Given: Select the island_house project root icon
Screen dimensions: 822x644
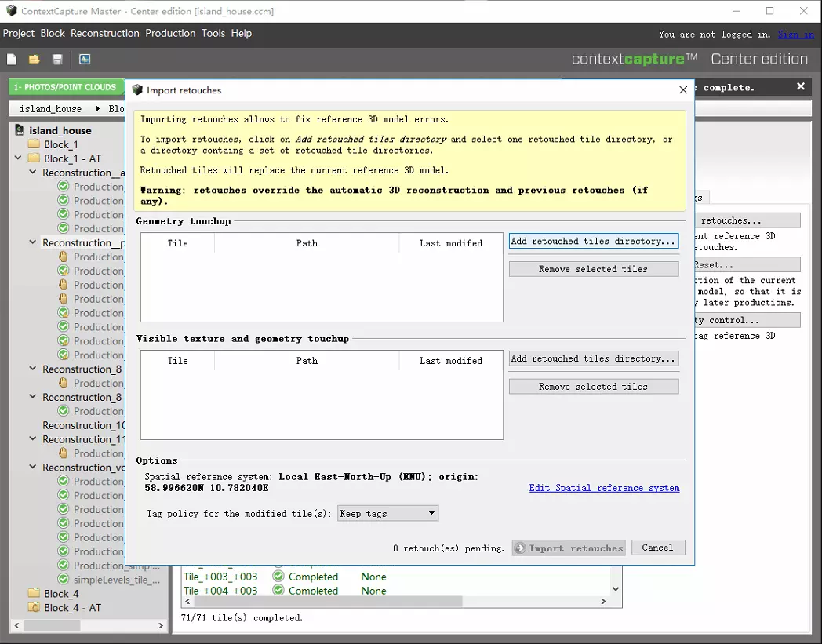Looking at the screenshot, I should pos(20,130).
